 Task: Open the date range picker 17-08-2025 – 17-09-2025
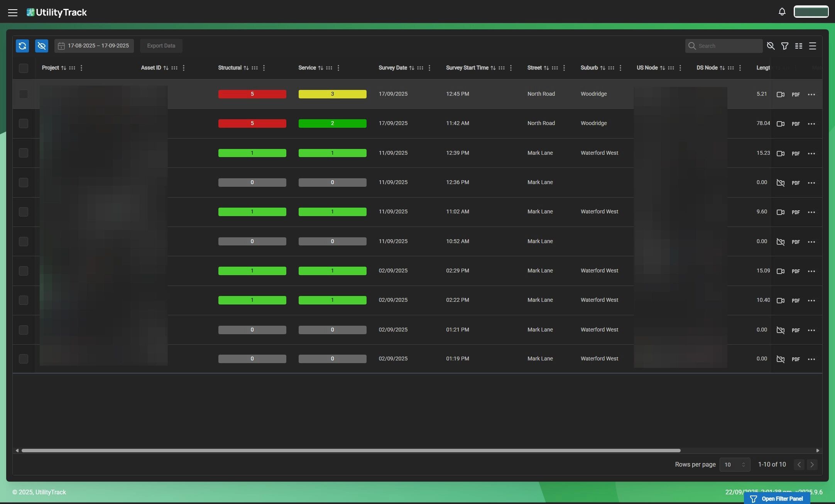tap(94, 46)
